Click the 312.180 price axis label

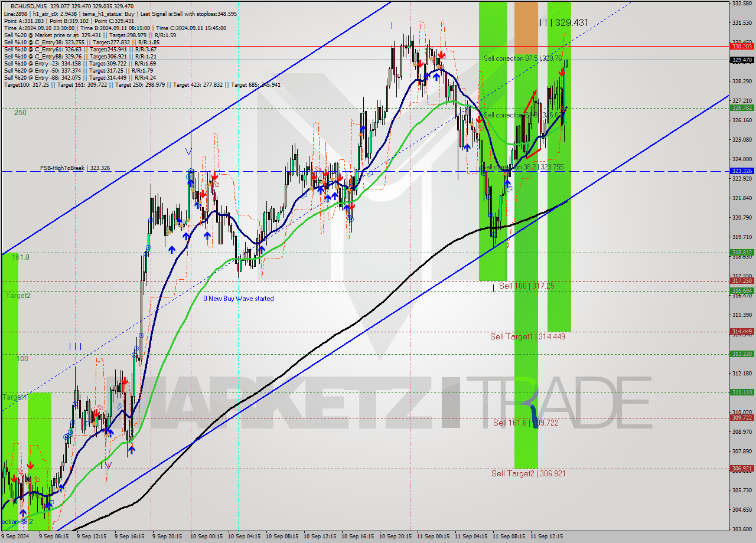tap(742, 373)
